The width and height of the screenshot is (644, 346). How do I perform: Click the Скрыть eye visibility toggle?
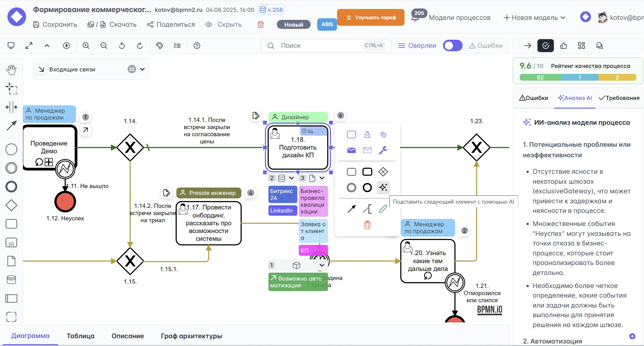coord(224,25)
